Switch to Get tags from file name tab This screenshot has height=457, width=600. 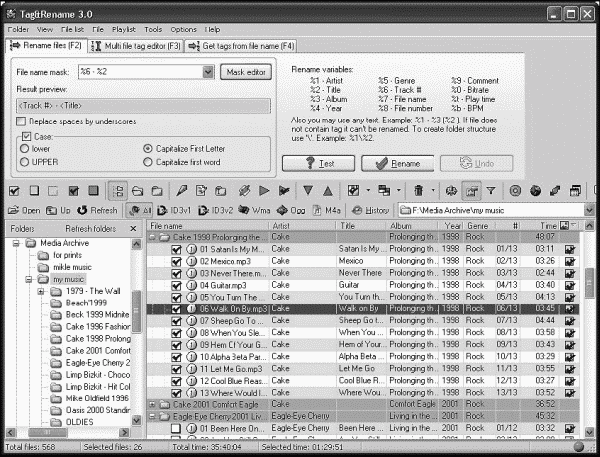coord(242,46)
